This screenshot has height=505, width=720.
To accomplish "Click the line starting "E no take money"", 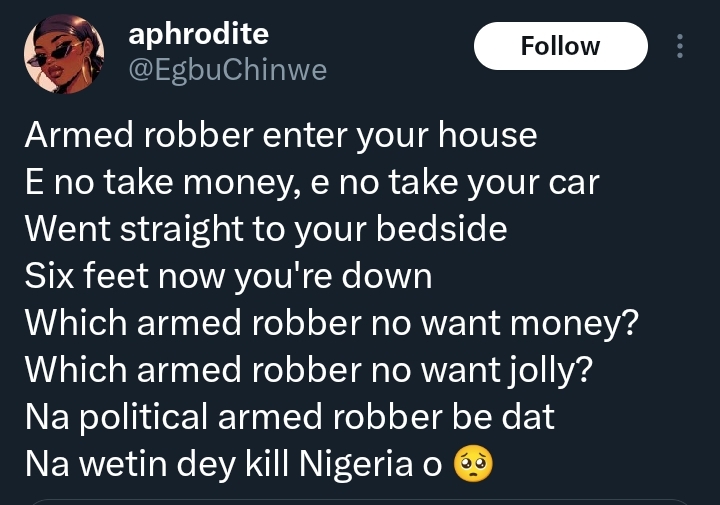I will pos(311,182).
